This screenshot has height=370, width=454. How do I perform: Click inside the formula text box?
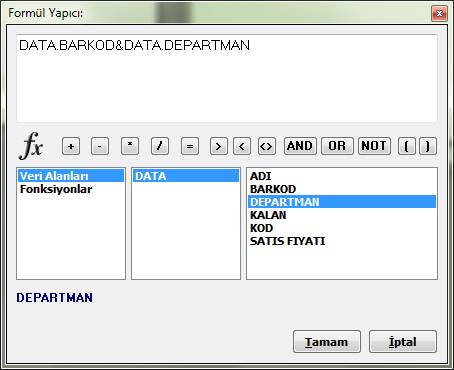[227, 78]
